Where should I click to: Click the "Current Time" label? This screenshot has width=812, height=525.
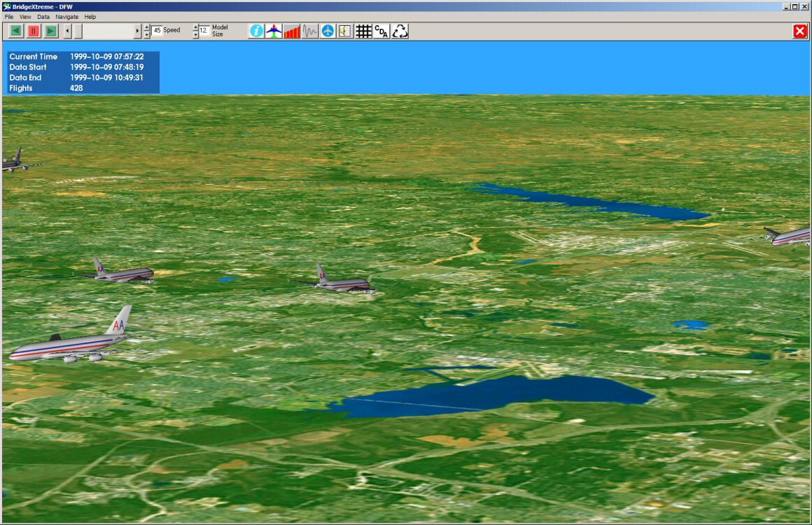click(33, 57)
